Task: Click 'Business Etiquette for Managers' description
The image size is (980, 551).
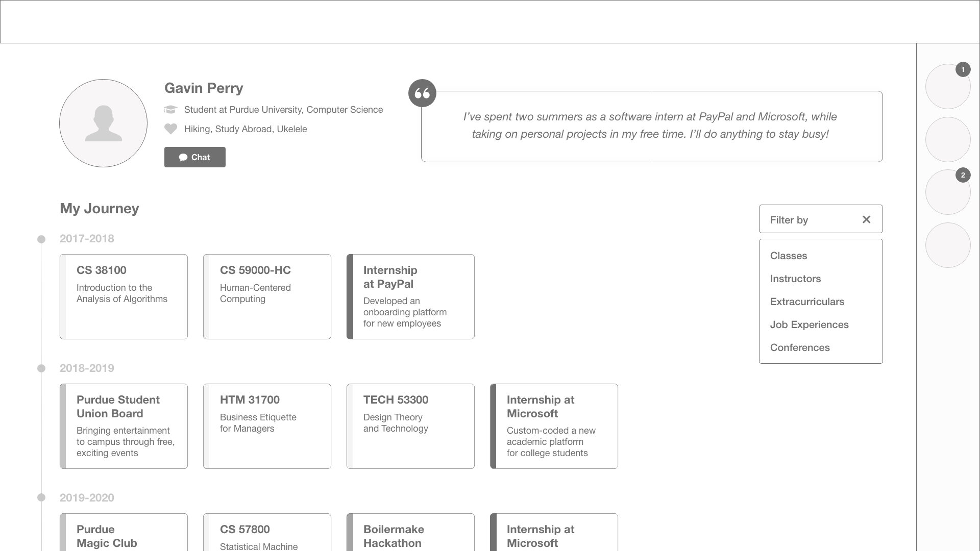Action: pos(258,423)
